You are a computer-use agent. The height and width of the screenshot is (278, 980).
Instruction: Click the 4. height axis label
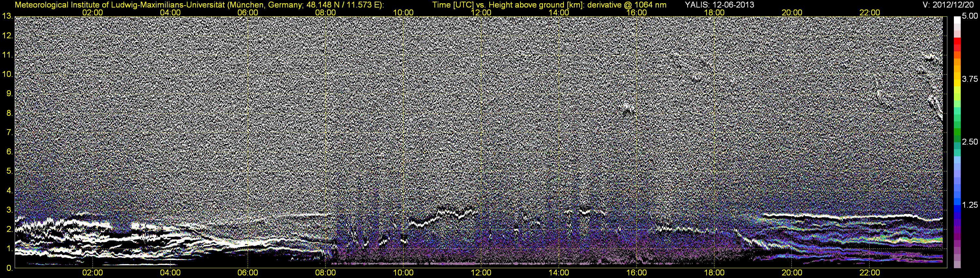10,190
